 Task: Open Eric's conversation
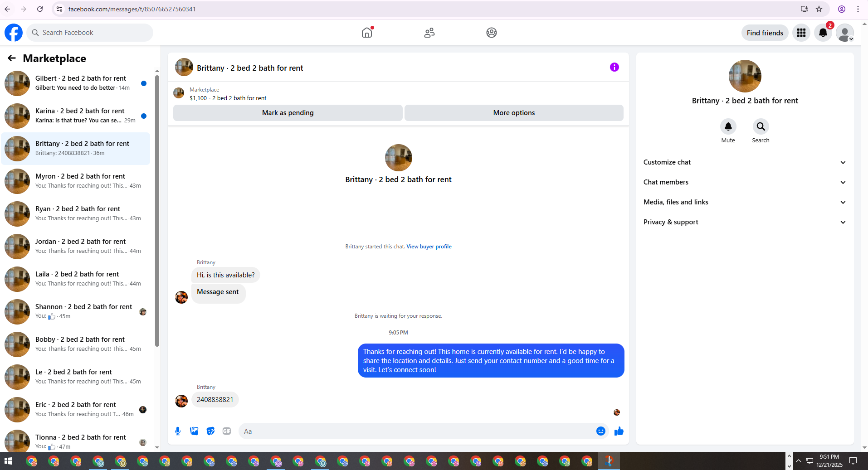point(76,410)
